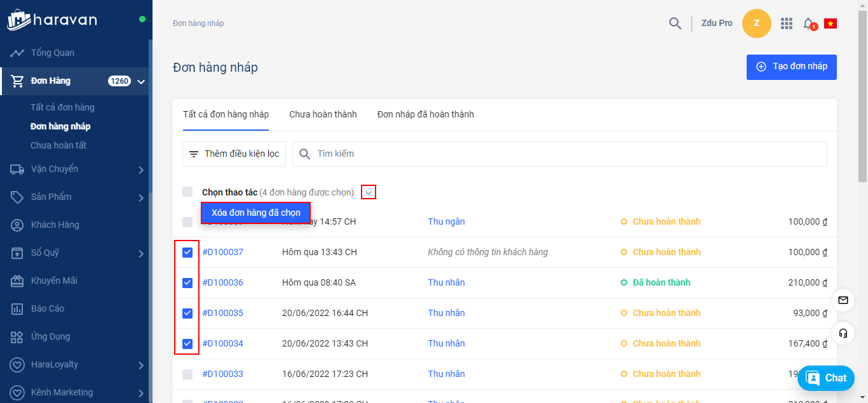Viewport: 868px width, 403px height.
Task: Expand the Vận Chuyển sidebar menu
Action: [x=141, y=169]
